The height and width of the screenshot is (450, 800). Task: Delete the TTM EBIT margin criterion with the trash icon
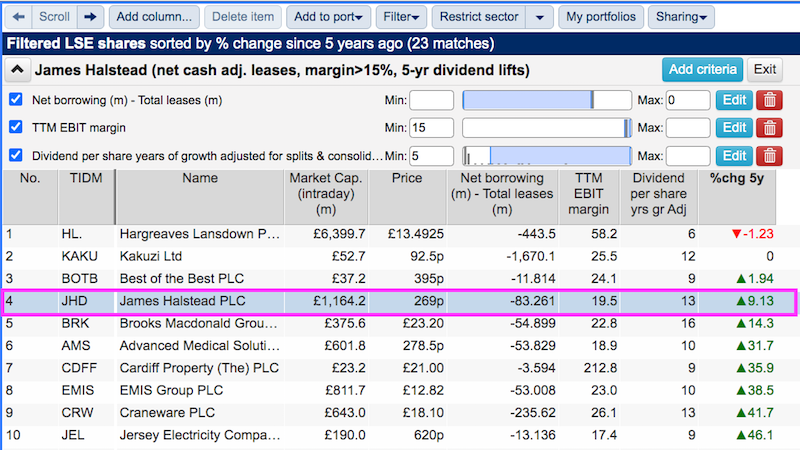click(x=769, y=128)
